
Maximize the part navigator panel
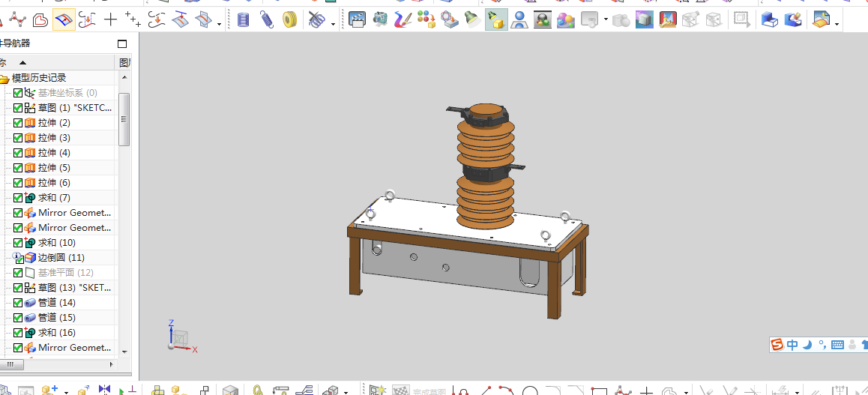point(122,43)
